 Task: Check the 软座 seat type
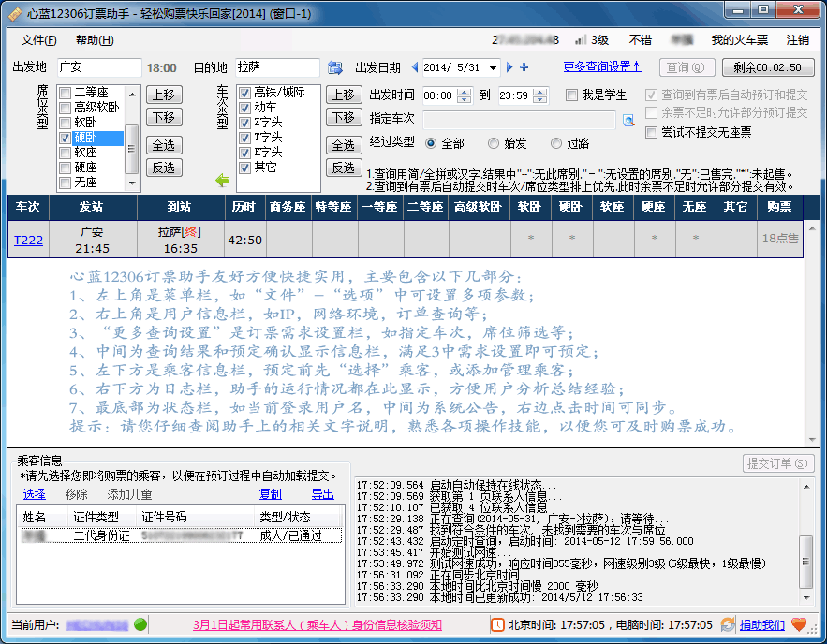point(66,153)
